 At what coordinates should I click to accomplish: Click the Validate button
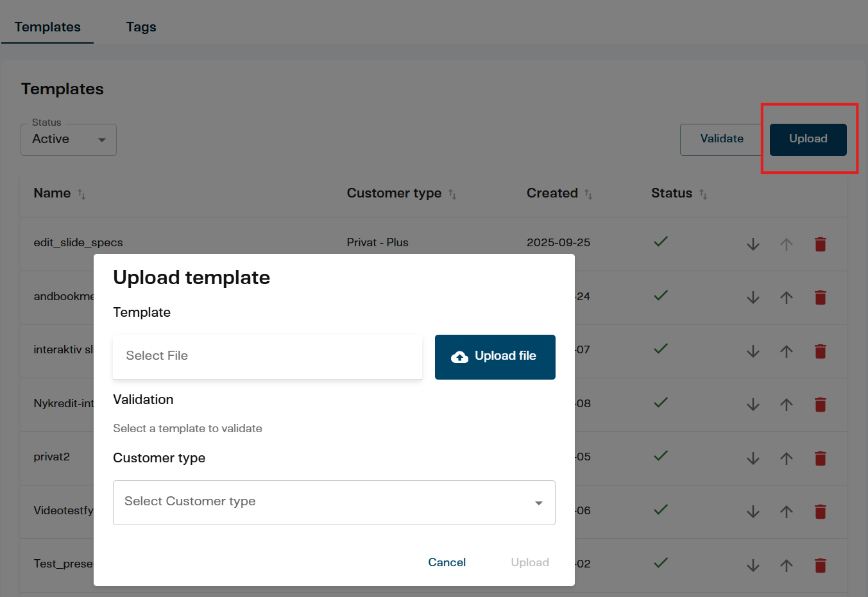click(x=722, y=139)
